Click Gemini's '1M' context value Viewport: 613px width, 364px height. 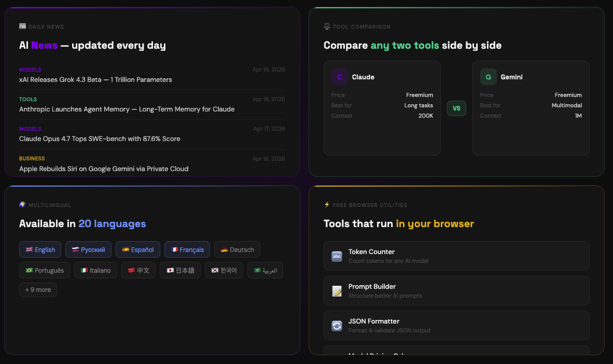pyautogui.click(x=578, y=116)
